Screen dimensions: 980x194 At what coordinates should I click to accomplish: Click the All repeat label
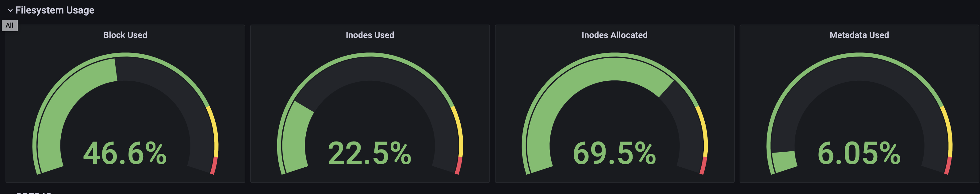(x=10, y=25)
